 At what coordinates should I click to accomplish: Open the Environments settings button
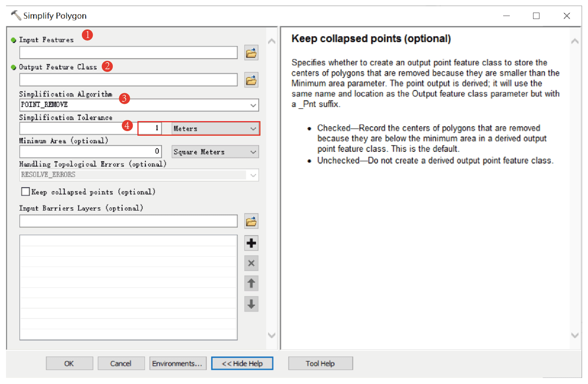[x=177, y=363]
